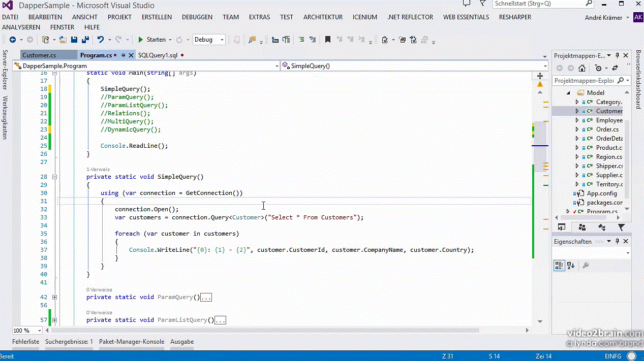Expand the Program.cs tree node
This screenshot has height=361, width=644.
(569, 212)
